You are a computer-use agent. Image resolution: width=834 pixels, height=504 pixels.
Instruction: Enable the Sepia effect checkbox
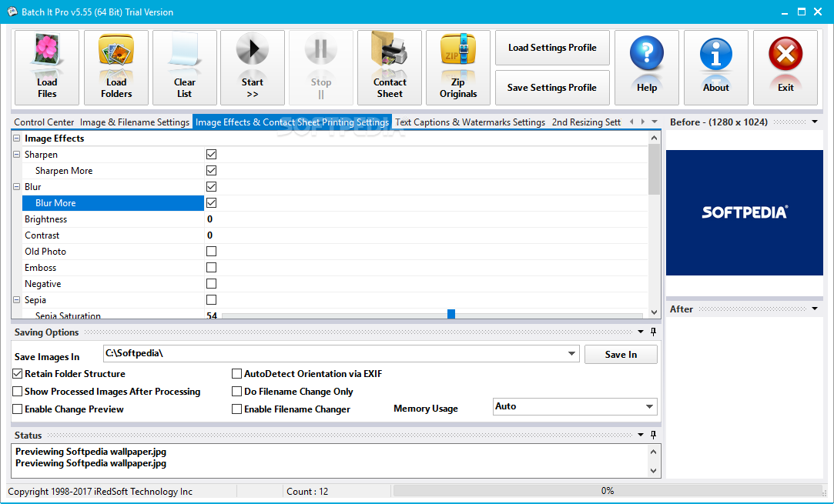pos(211,300)
